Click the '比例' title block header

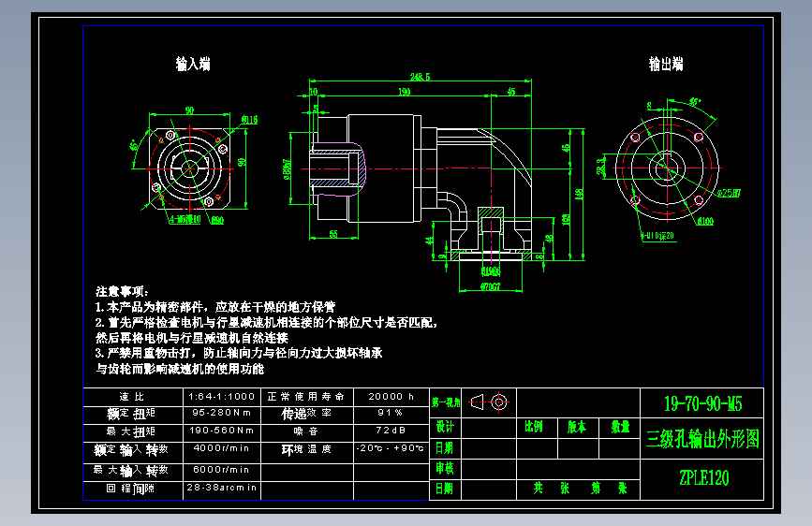click(x=534, y=427)
